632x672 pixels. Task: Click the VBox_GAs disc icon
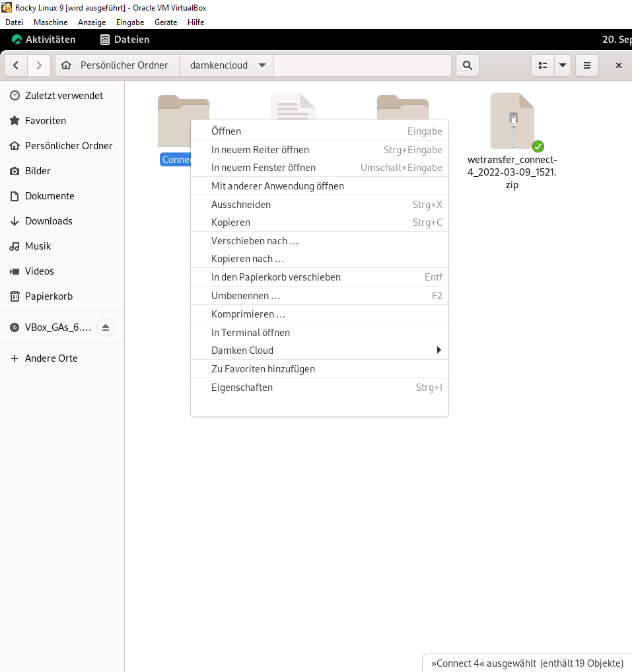coord(15,327)
